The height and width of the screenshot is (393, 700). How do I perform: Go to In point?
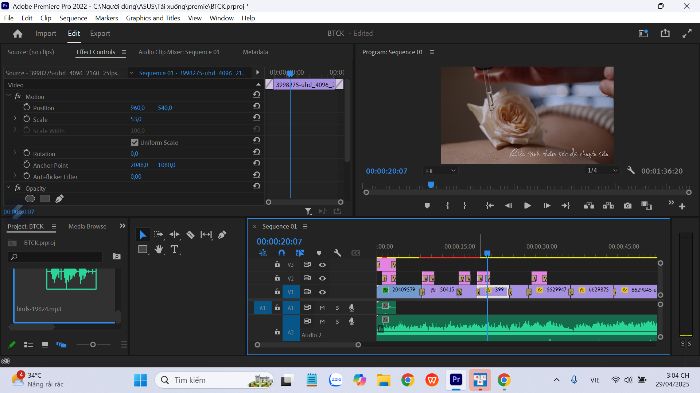[x=490, y=205]
